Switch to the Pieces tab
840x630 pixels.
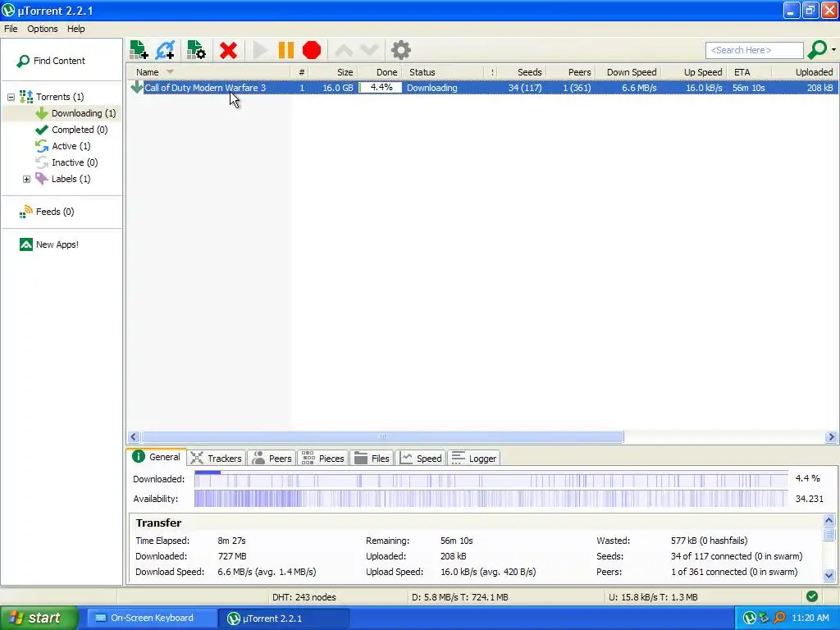pyautogui.click(x=323, y=459)
